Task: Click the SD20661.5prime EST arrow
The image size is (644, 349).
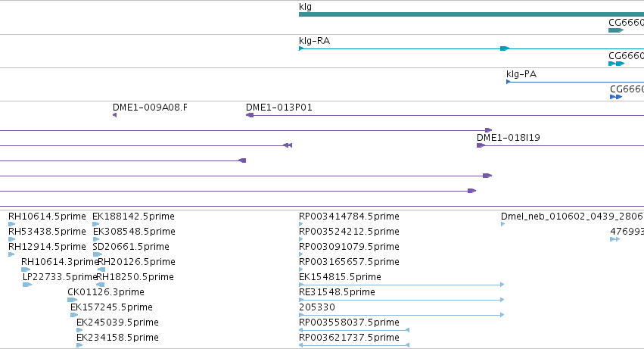Action: pyautogui.click(x=98, y=254)
